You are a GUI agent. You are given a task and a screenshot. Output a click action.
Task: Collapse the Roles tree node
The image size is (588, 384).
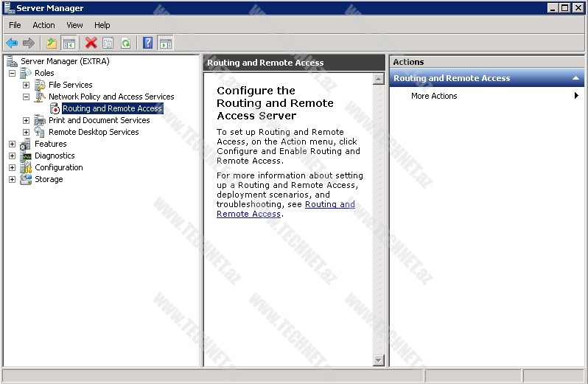[x=13, y=73]
